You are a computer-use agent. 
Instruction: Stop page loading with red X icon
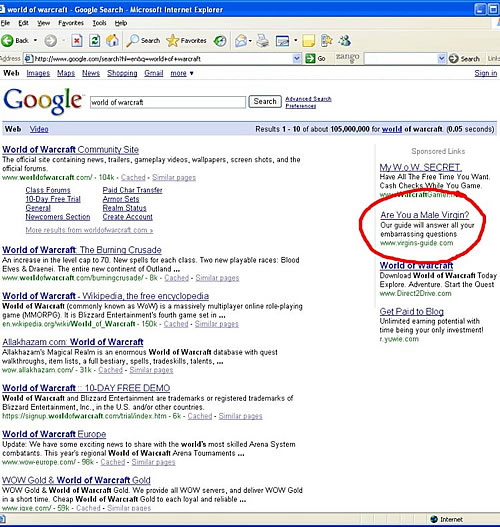[x=77, y=41]
